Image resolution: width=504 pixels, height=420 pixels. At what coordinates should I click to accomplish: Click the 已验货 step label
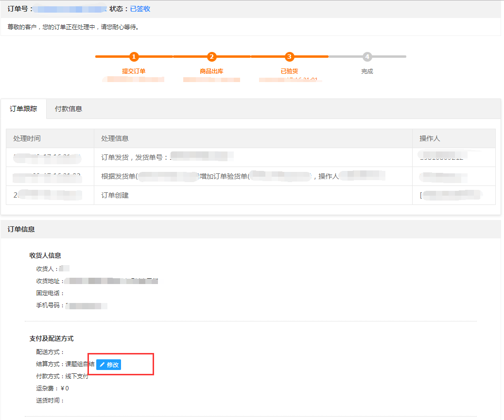click(x=289, y=71)
